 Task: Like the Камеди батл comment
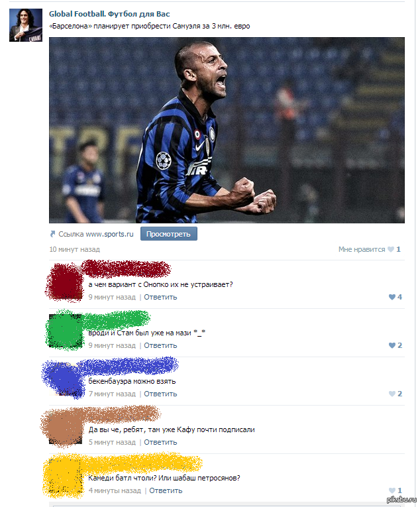click(x=392, y=490)
